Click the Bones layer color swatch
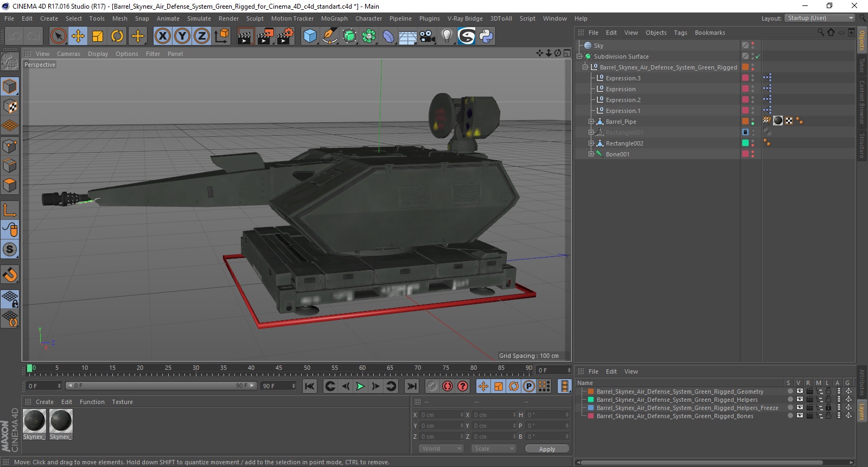The image size is (868, 467). pos(591,415)
